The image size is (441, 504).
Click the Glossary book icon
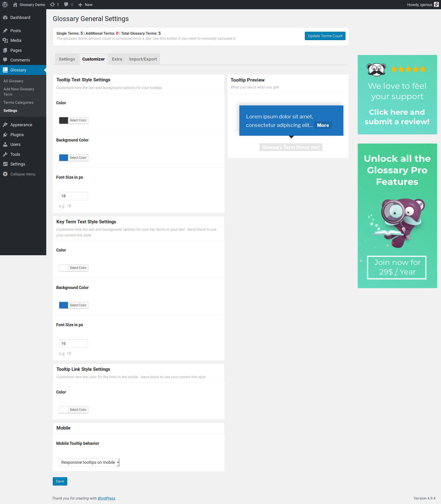[x=5, y=70]
